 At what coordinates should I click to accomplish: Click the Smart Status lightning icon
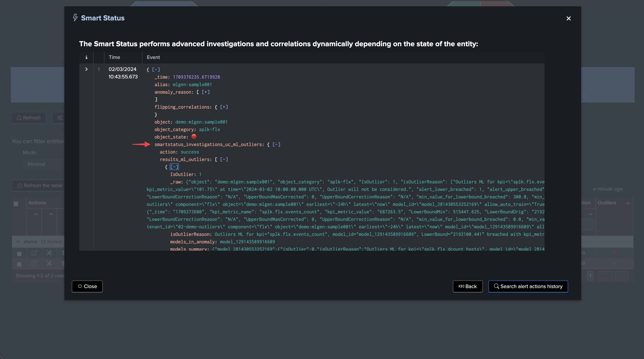coord(75,18)
